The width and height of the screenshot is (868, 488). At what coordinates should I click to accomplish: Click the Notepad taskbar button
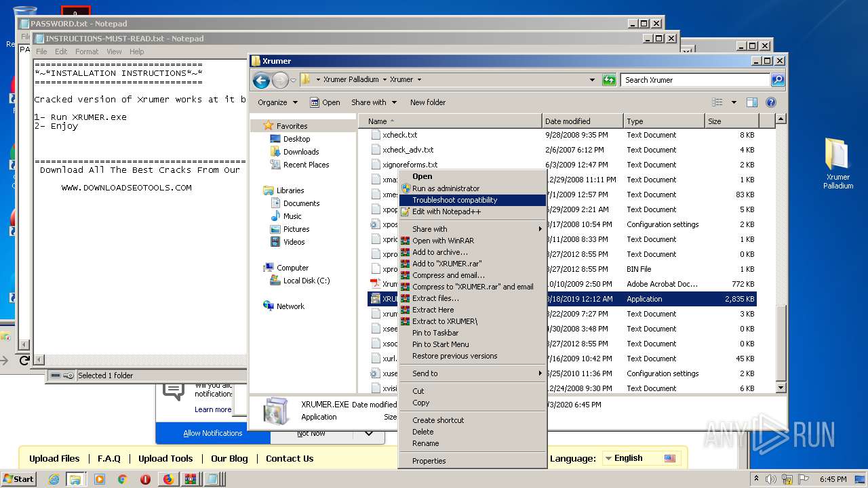[x=212, y=479]
